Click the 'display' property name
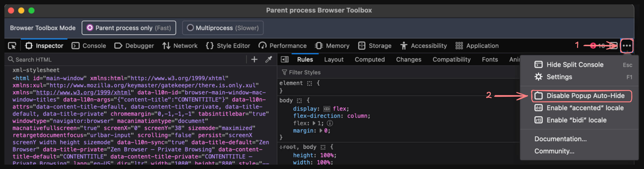Viewport: 644px width, 169px height. click(305, 109)
